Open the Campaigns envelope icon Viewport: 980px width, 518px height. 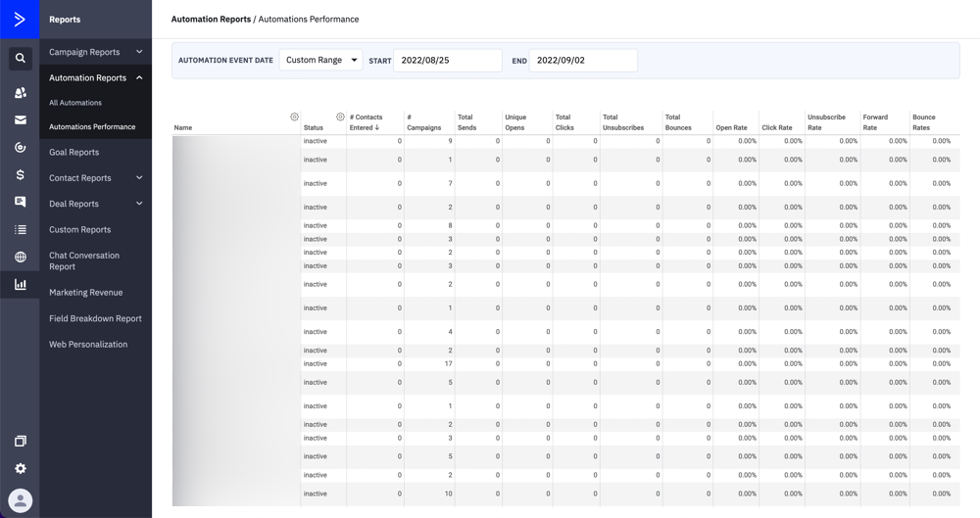[20, 120]
